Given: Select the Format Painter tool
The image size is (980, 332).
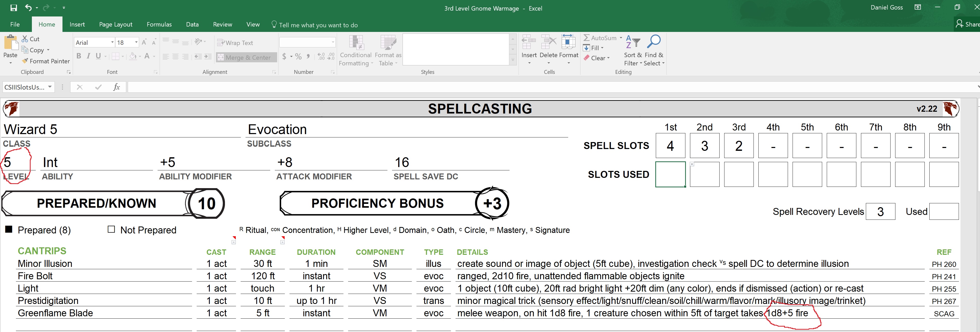Looking at the screenshot, I should click(x=45, y=61).
